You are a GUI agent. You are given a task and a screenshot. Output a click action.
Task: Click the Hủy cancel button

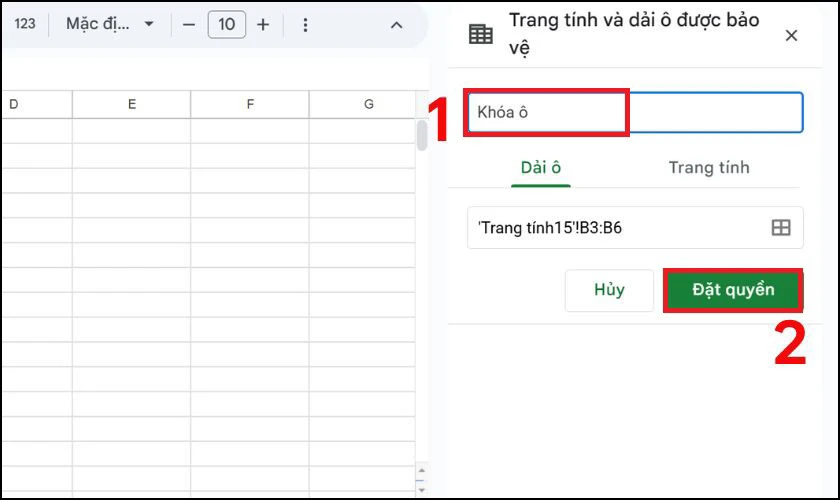(609, 290)
